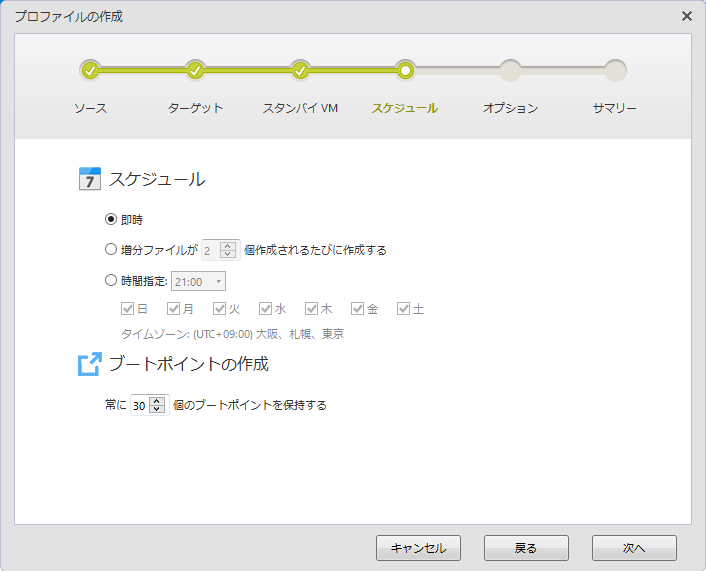This screenshot has height=571, width=706.
Task: Click the incremental file count stepper arrows
Action: 228,250
